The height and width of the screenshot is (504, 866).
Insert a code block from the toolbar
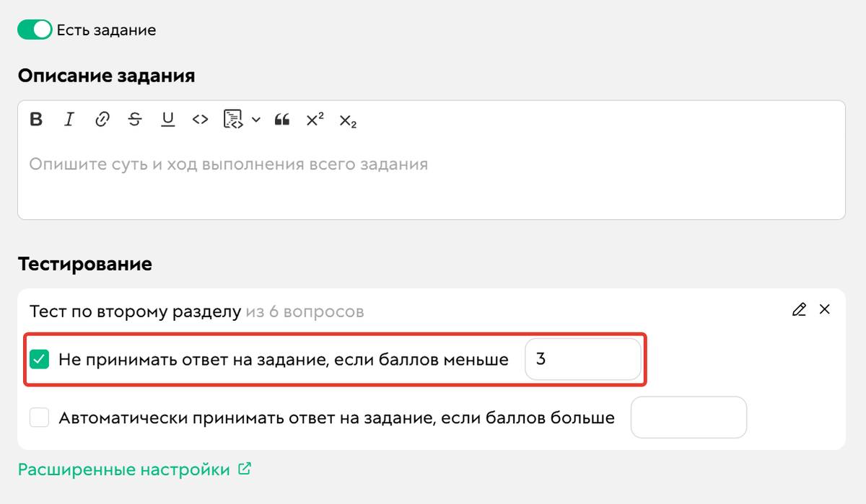[232, 120]
